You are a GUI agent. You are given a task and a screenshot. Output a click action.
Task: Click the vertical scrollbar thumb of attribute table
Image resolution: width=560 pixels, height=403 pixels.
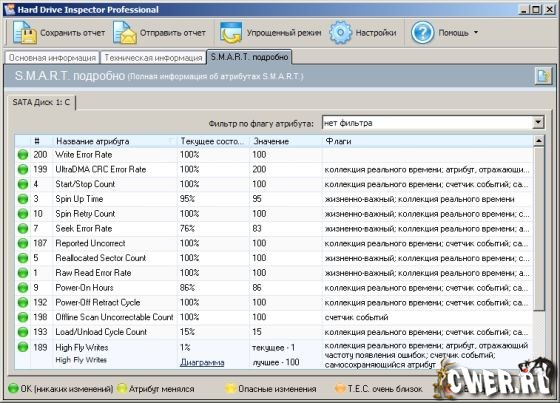coord(538,229)
